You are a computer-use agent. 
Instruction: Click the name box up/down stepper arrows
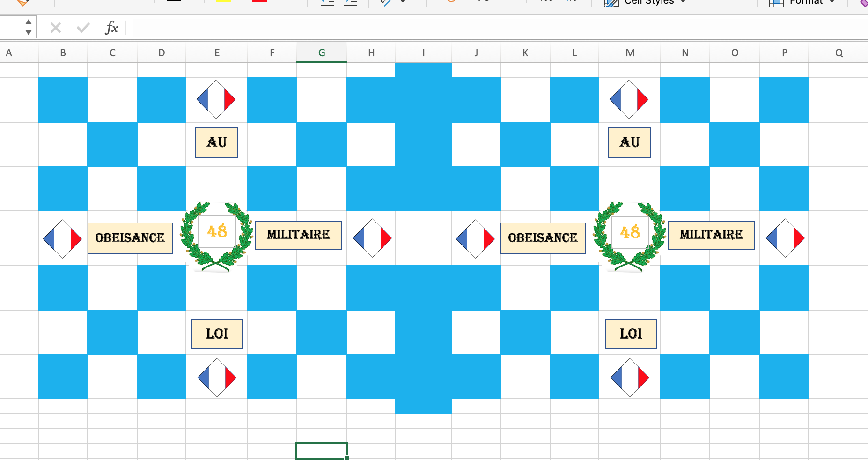coord(29,27)
